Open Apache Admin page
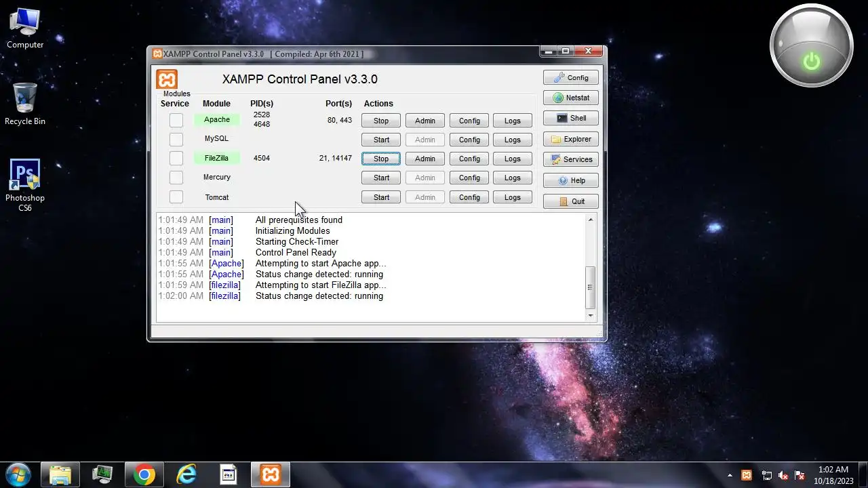 point(425,121)
